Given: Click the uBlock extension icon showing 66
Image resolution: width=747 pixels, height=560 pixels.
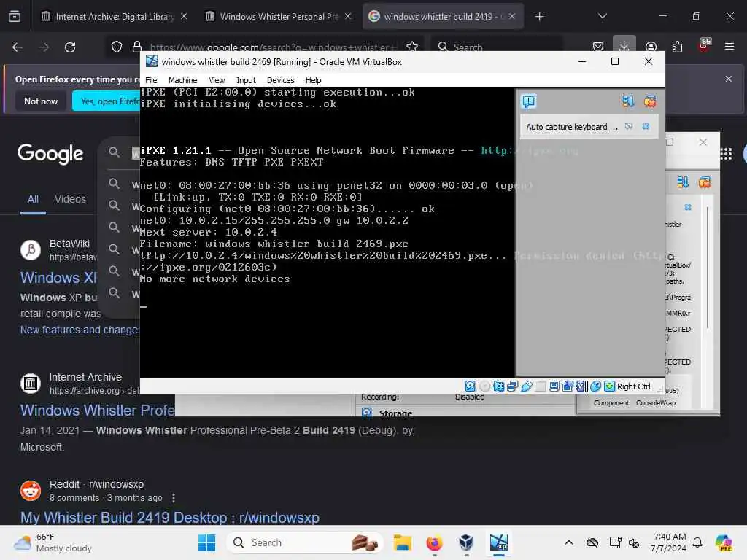Looking at the screenshot, I should pyautogui.click(x=703, y=46).
